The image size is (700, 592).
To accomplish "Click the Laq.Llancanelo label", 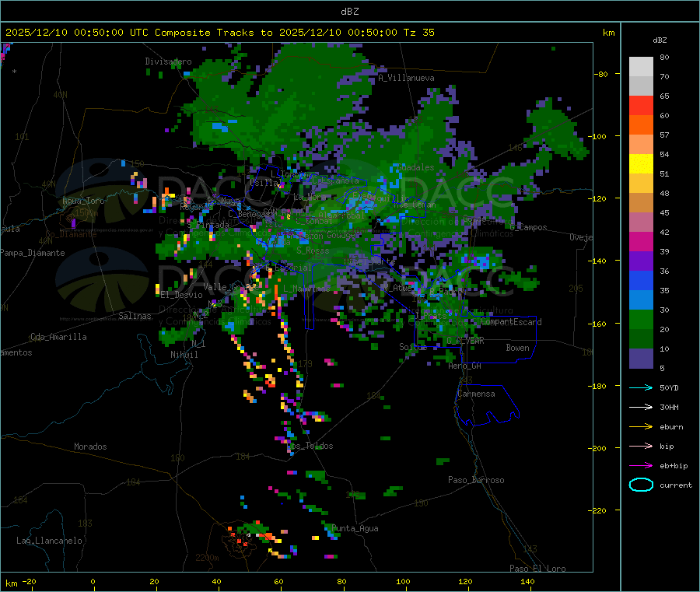I will coord(49,541).
